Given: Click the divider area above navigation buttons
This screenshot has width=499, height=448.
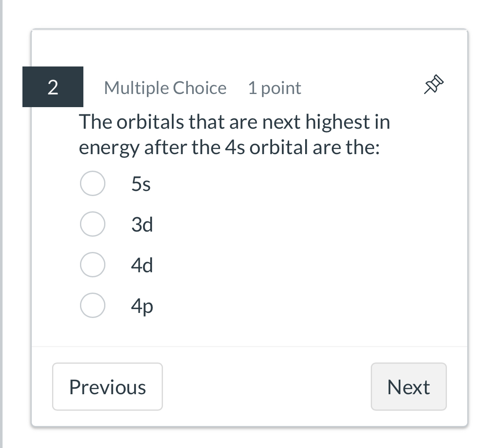Looking at the screenshot, I should (250, 346).
